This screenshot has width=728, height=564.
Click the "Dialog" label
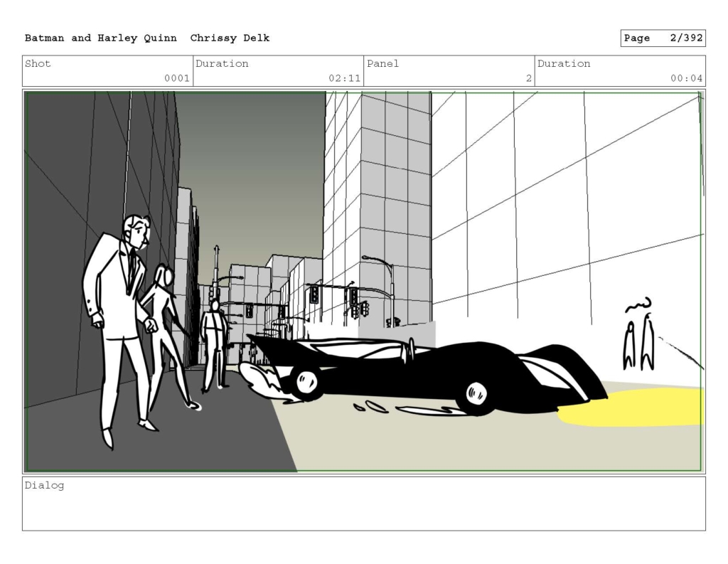click(x=44, y=486)
